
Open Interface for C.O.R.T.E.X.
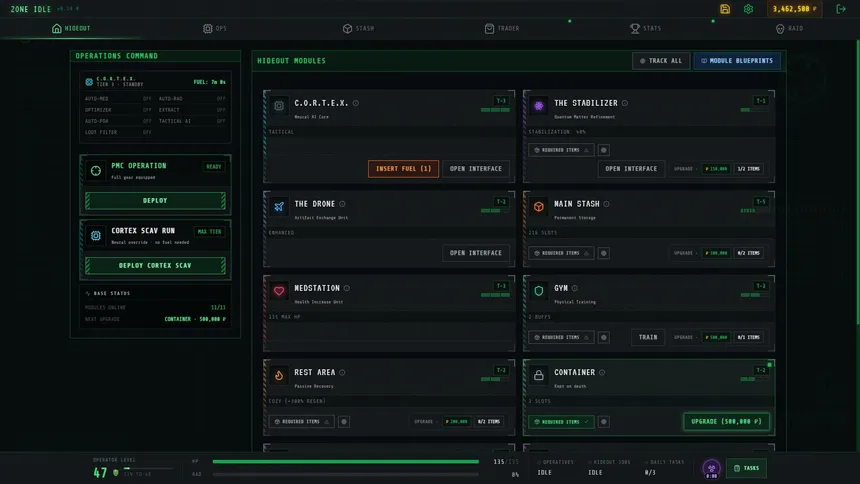pos(476,169)
